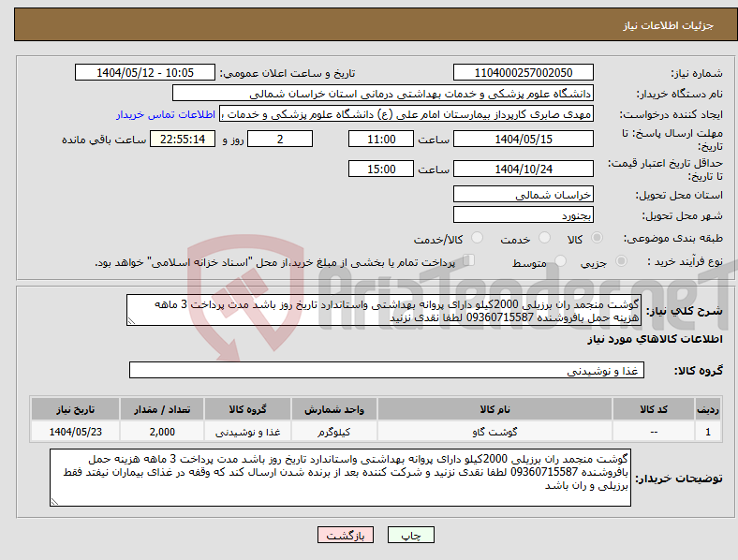The height and width of the screenshot is (560, 738).
Task: Click the resize handle of general description textarea
Action: pyautogui.click(x=131, y=321)
